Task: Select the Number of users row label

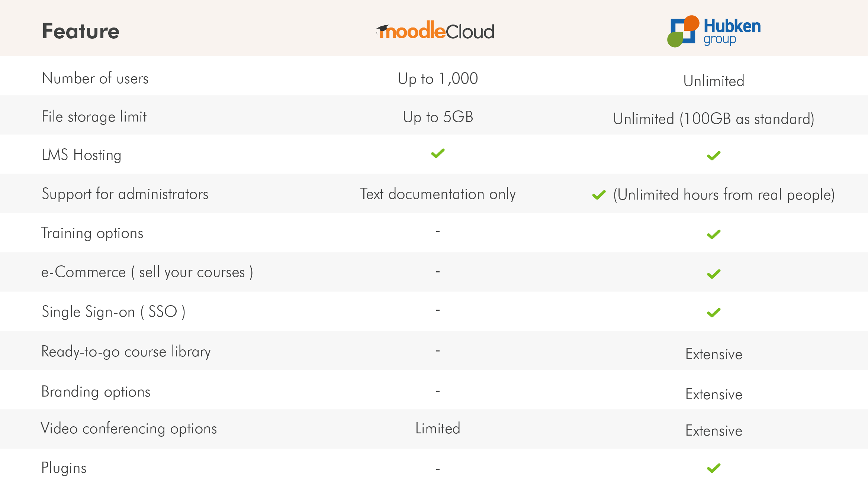Action: 95,78
